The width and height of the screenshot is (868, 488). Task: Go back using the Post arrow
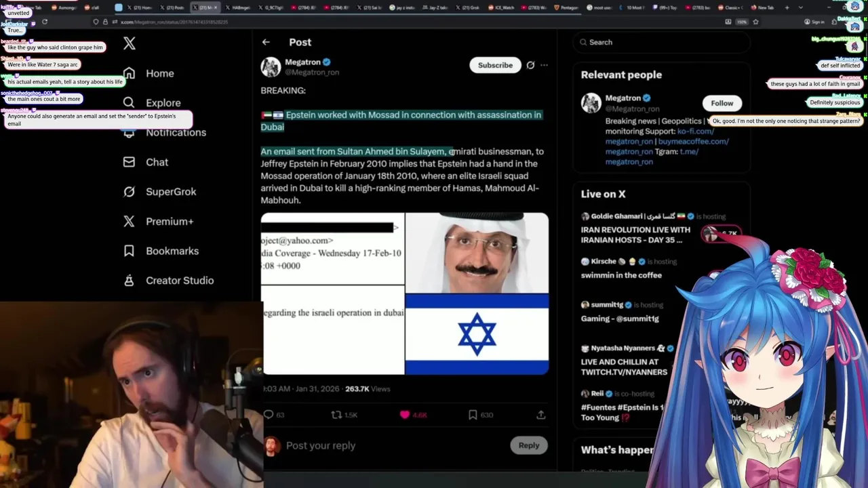coord(266,42)
